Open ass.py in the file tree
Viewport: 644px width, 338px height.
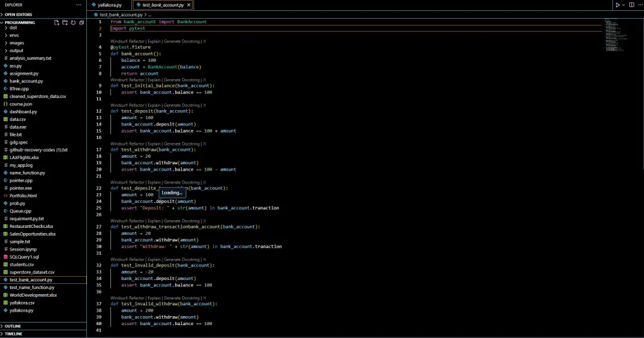tap(15, 66)
